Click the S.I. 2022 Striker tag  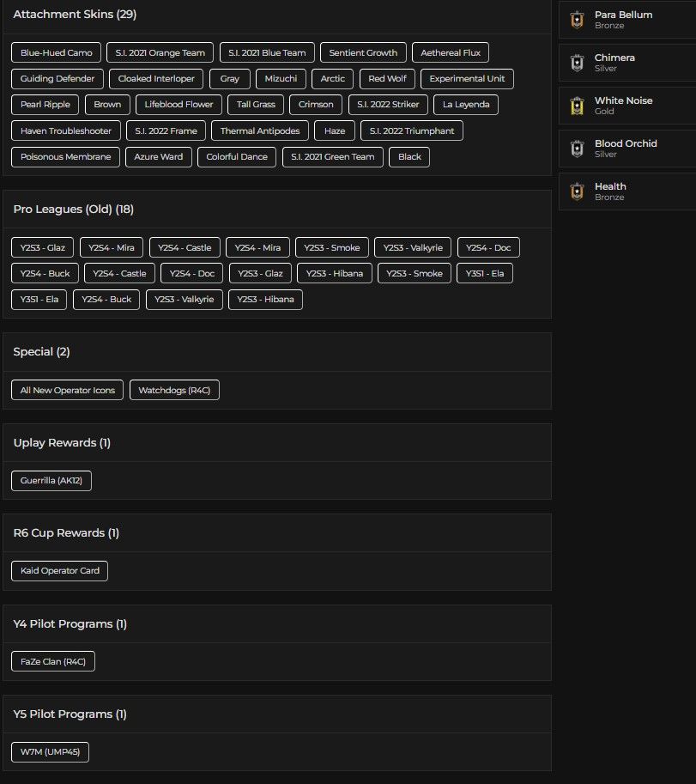pyautogui.click(x=388, y=105)
